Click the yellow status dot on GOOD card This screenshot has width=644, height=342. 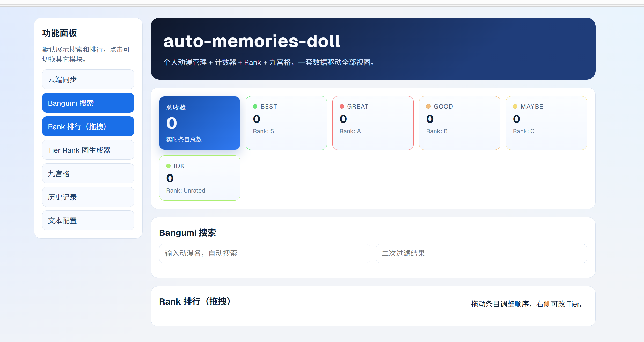tap(429, 106)
